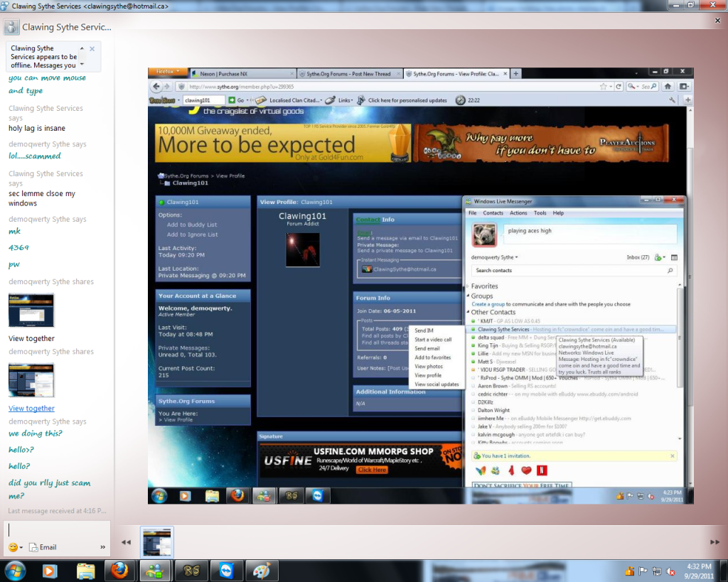Click the message 'sec lemme clsoe my windows'
Screen dimensions: 728x582
coord(42,198)
